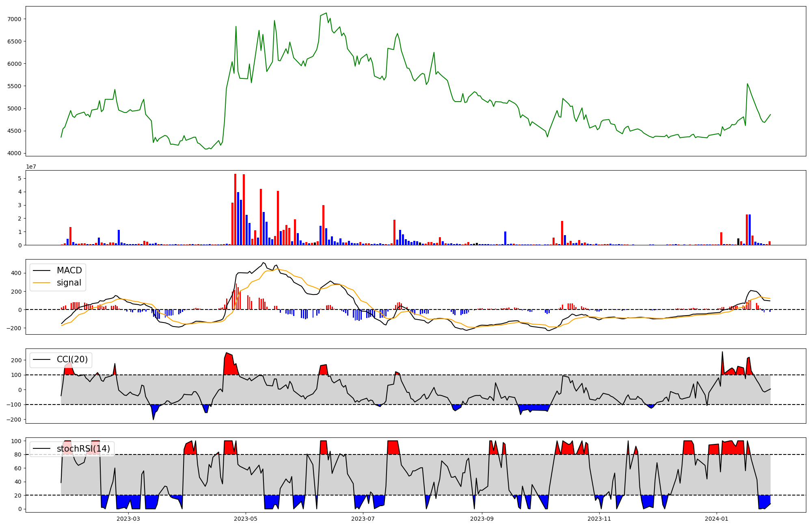
Task: Click the 80 tick on the stochRSI axis
Action: pyautogui.click(x=18, y=455)
